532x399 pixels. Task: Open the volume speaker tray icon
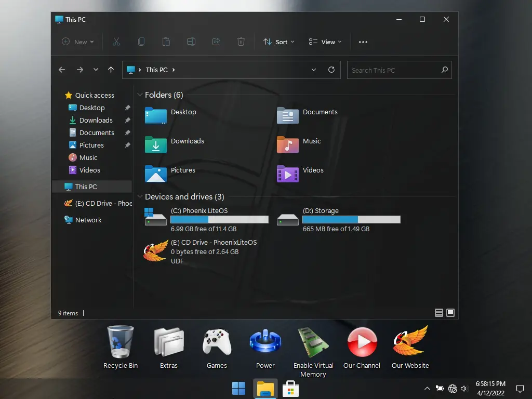click(x=464, y=389)
